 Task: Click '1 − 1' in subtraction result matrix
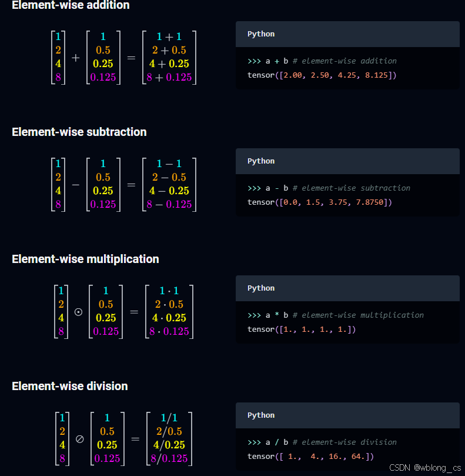(169, 164)
